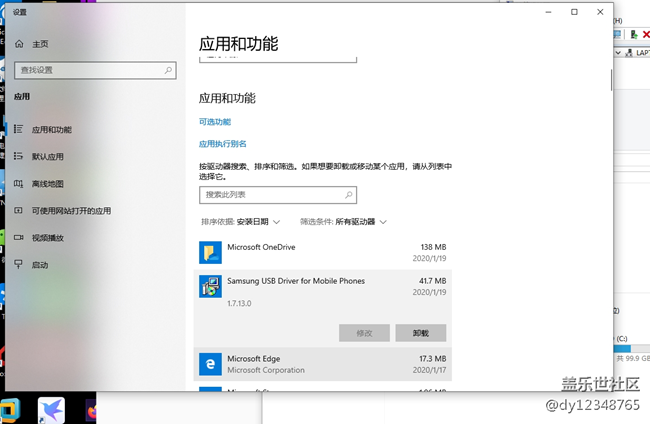Open the 应用执行别名 link
This screenshot has width=650, height=424.
click(x=223, y=144)
